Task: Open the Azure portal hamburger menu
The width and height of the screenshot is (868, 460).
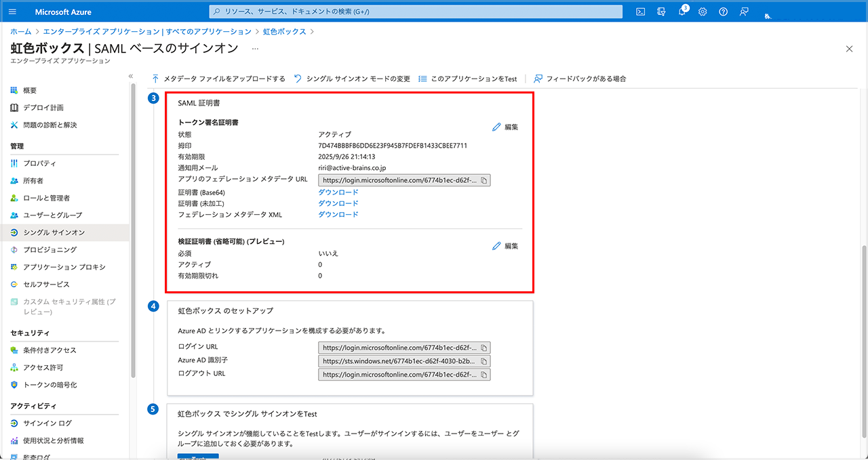Action: [13, 12]
